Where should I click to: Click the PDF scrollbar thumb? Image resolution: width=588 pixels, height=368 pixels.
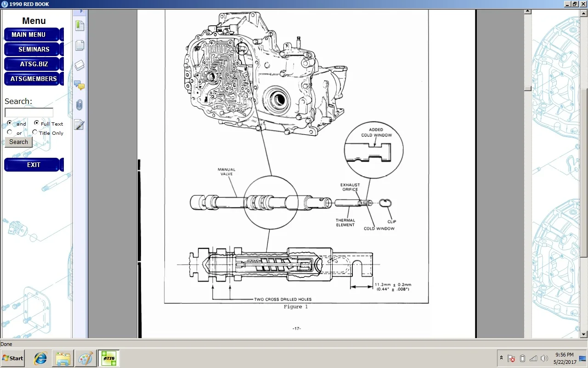(528, 88)
